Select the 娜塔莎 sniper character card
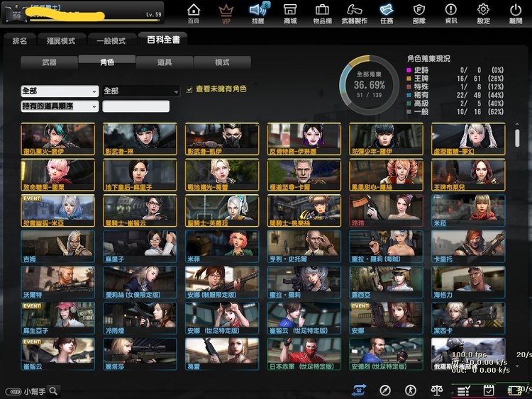Screen dimensions: 532x399 [x=140, y=354]
